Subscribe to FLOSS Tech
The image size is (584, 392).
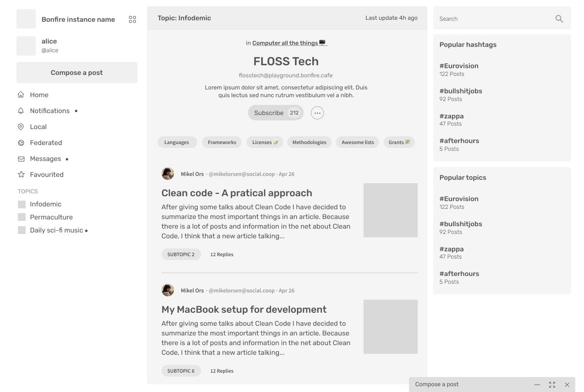(269, 113)
